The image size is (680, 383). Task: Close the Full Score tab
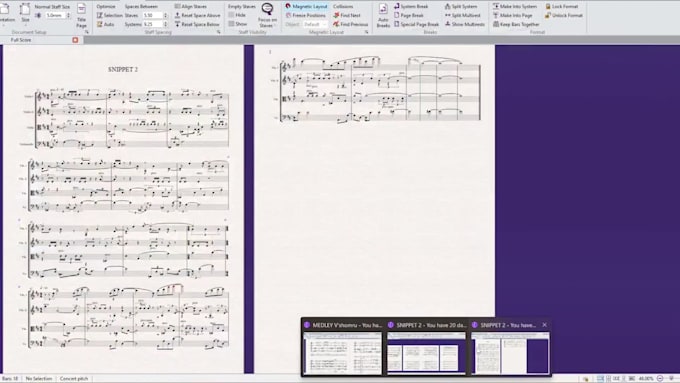75,40
